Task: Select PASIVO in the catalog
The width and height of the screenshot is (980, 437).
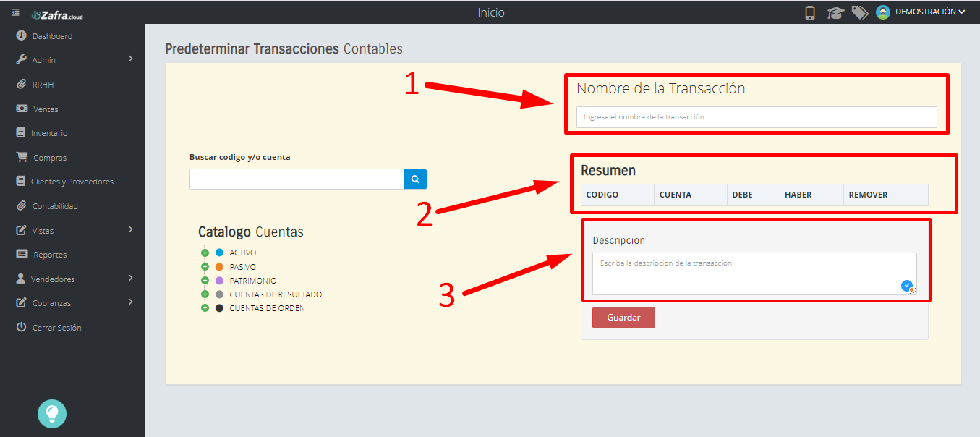Action: tap(242, 267)
